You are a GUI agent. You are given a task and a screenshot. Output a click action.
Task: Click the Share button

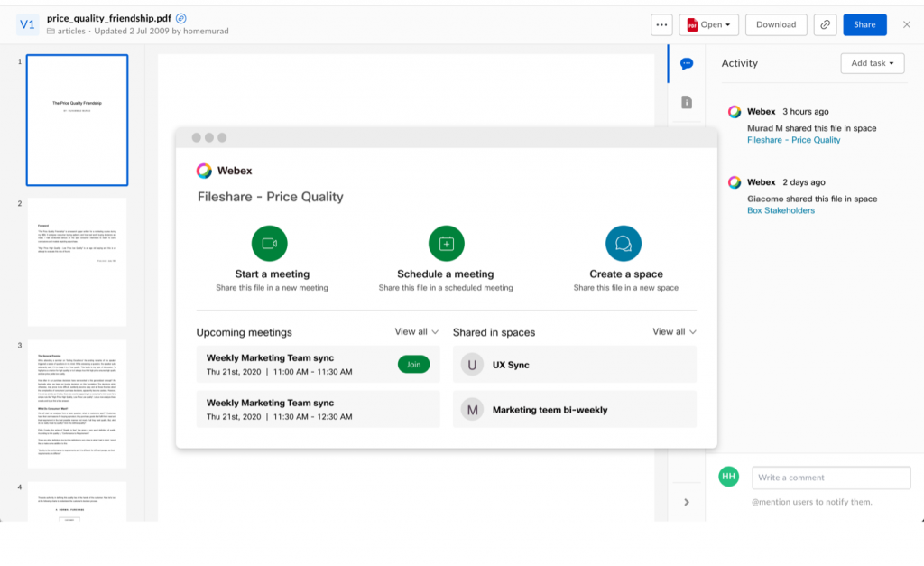coord(864,24)
